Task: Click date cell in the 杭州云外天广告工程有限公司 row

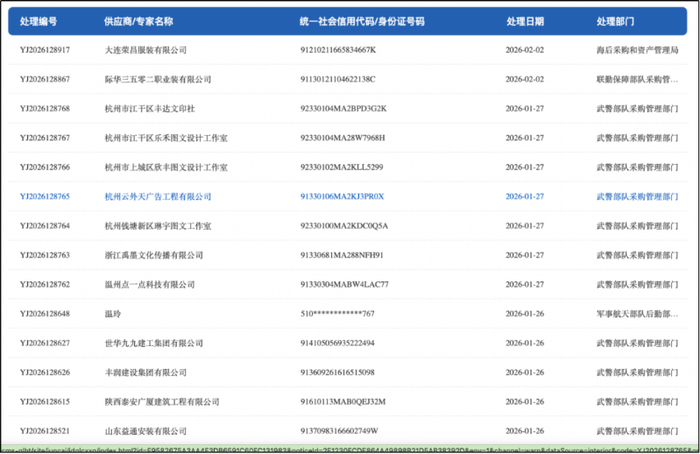Action: coord(525,196)
